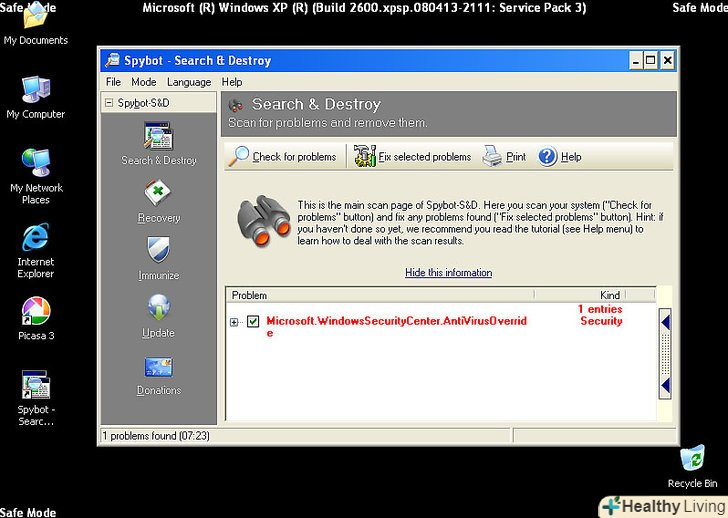Open the Immunize shield icon

coord(158,250)
